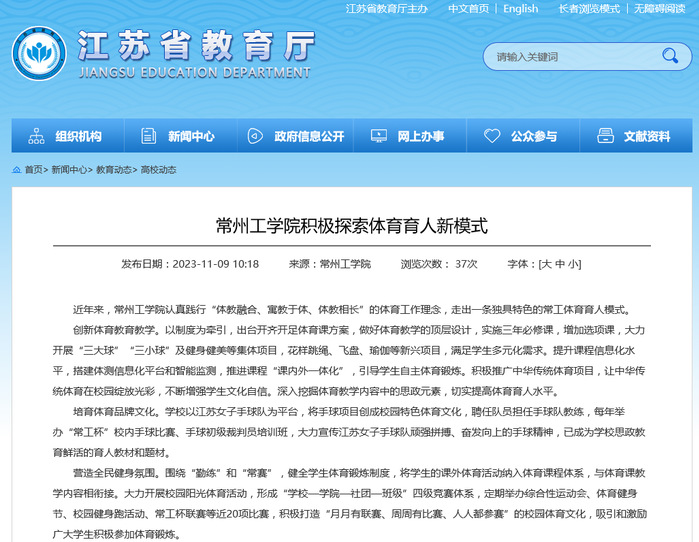Click the breadcrumb home icon

(17, 170)
